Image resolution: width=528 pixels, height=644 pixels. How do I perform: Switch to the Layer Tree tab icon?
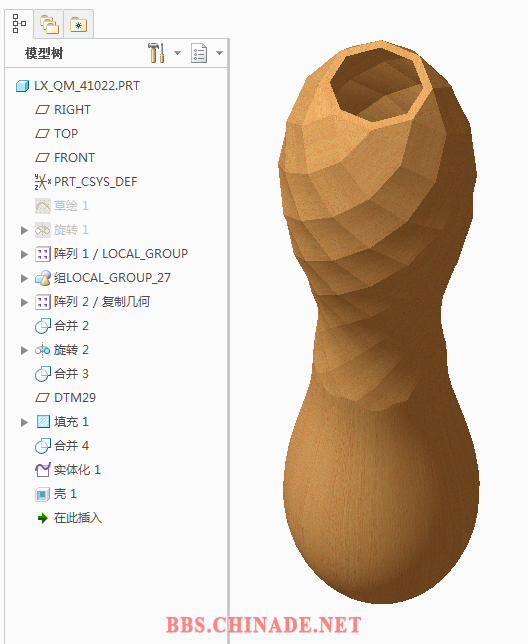click(x=49, y=25)
